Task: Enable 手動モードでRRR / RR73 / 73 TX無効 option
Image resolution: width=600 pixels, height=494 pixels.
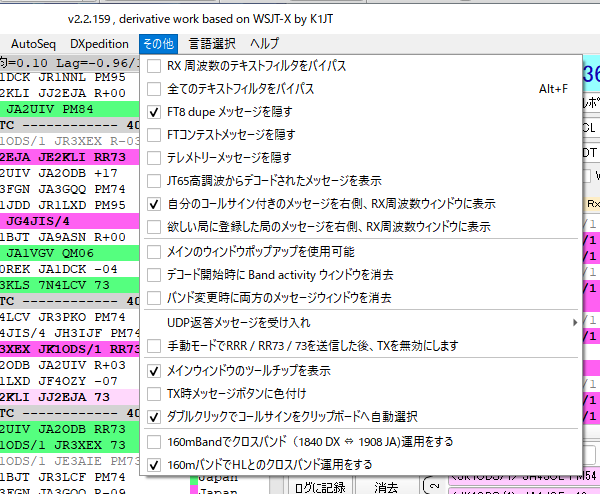Action: tap(361, 346)
